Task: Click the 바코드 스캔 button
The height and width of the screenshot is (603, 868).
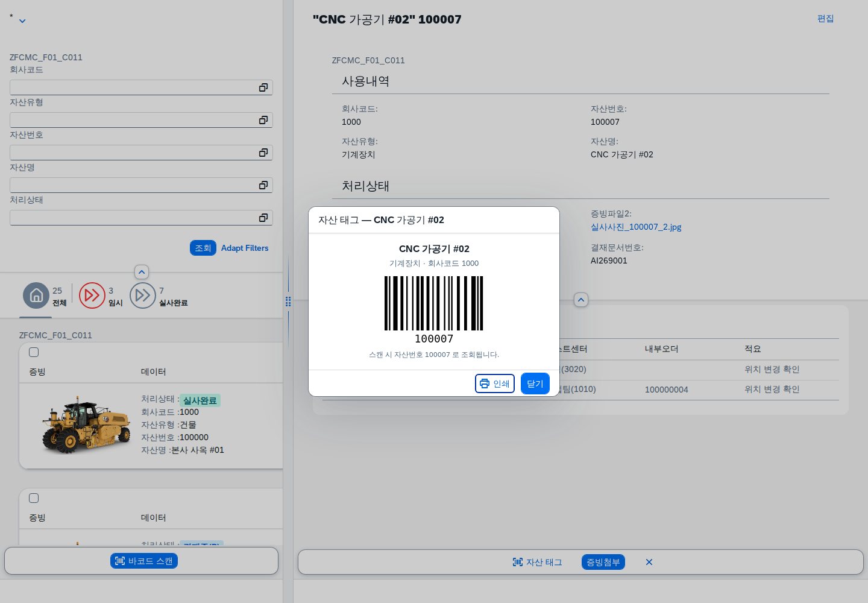Action: pos(144,561)
